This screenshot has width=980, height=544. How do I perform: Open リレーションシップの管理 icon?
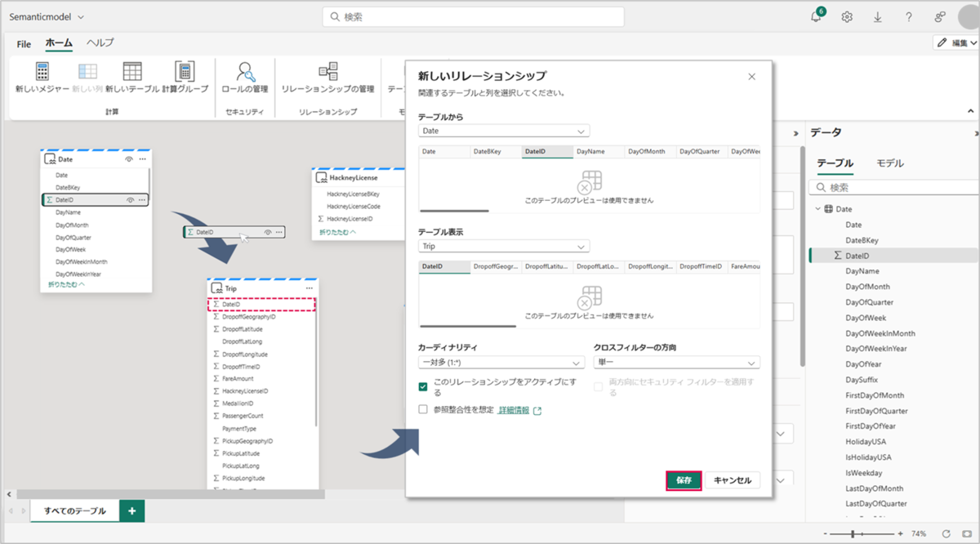click(x=327, y=71)
